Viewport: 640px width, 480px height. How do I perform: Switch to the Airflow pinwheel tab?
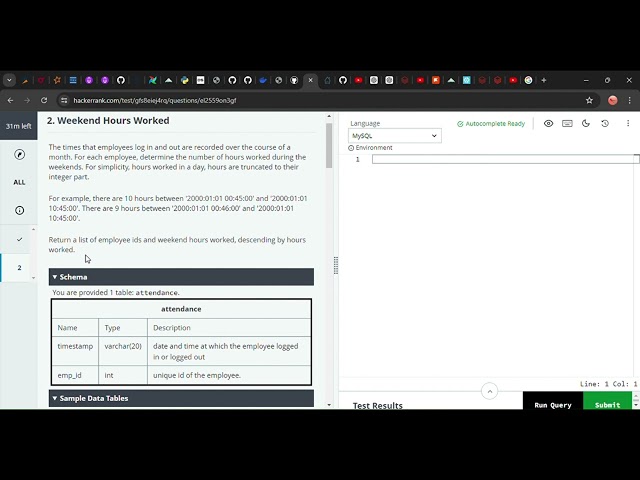(153, 80)
